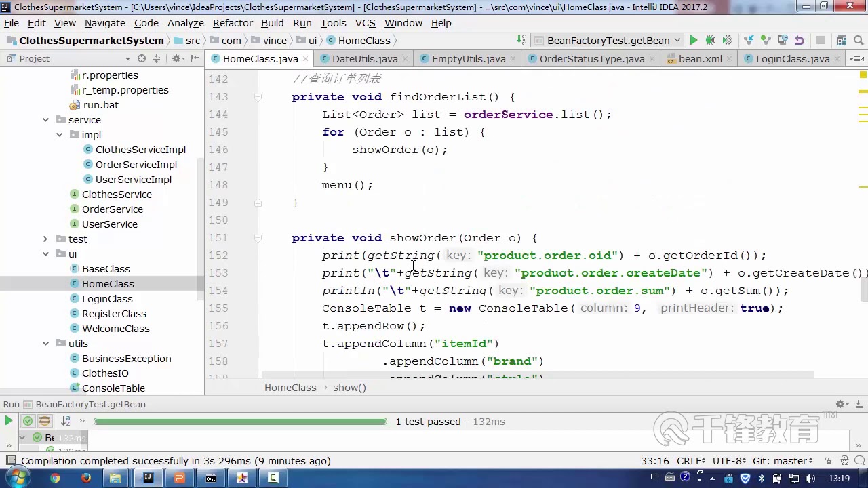This screenshot has height=488, width=868.
Task: Click the green test progress bar
Action: 240,421
